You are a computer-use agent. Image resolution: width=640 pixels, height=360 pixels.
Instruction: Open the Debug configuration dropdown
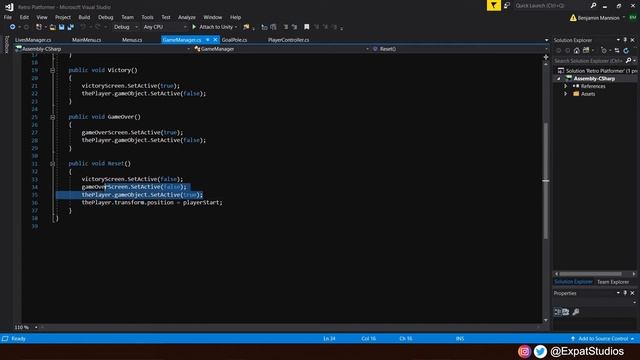[x=125, y=27]
